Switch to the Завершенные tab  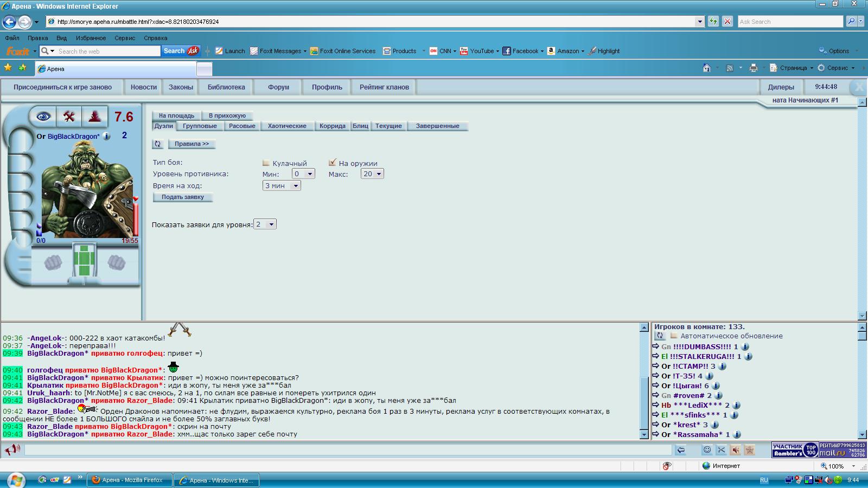click(438, 126)
